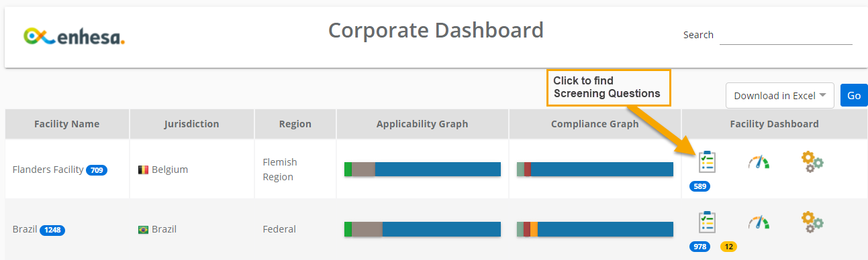This screenshot has height=260, width=868.
Task: Click Brazil compliance graph bar
Action: click(x=595, y=229)
